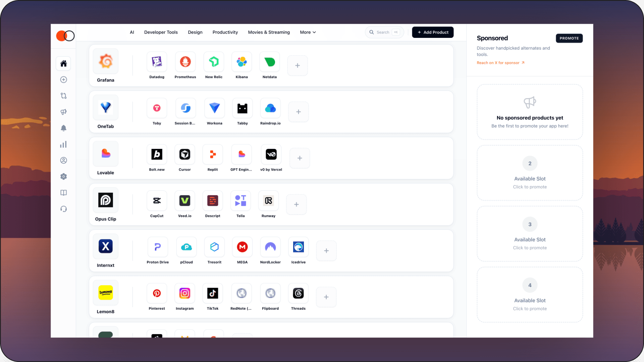The width and height of the screenshot is (644, 362).
Task: Open the Raindrop.io icon
Action: (270, 108)
